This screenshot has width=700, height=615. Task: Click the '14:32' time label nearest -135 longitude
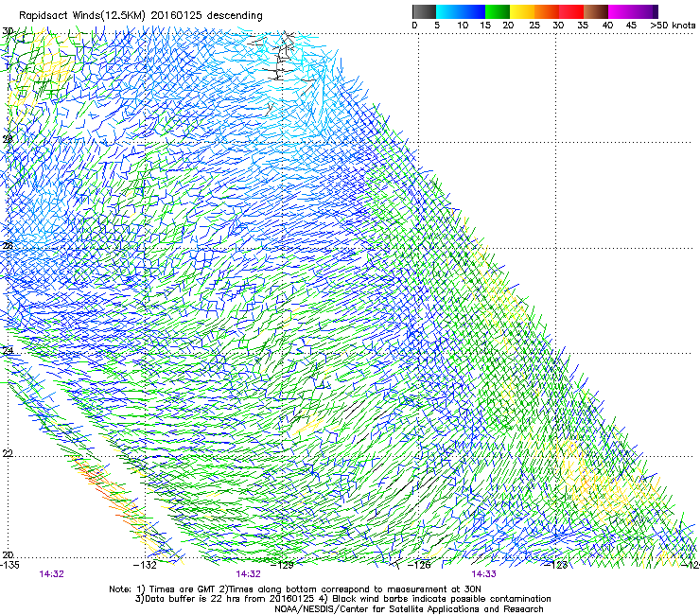click(x=52, y=574)
